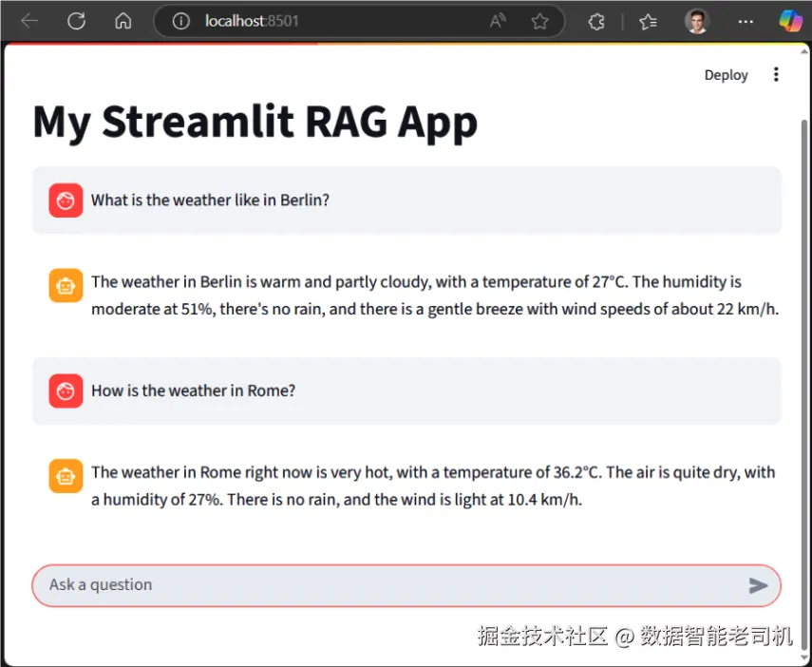View site information icon in address bar
The image size is (812, 667).
180,21
